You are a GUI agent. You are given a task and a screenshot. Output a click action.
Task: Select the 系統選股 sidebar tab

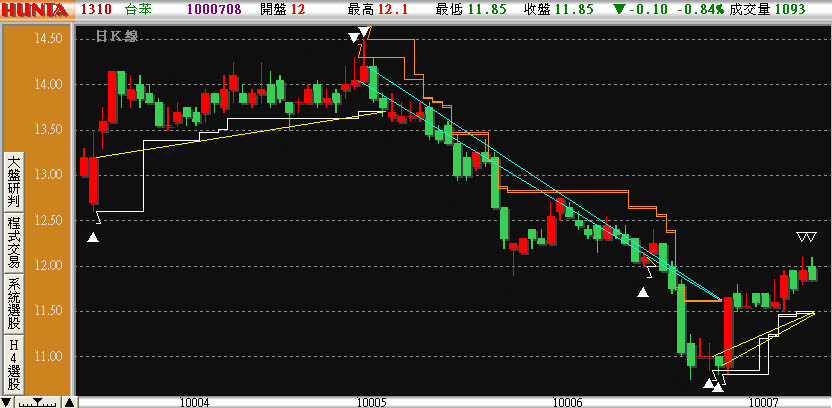14,302
